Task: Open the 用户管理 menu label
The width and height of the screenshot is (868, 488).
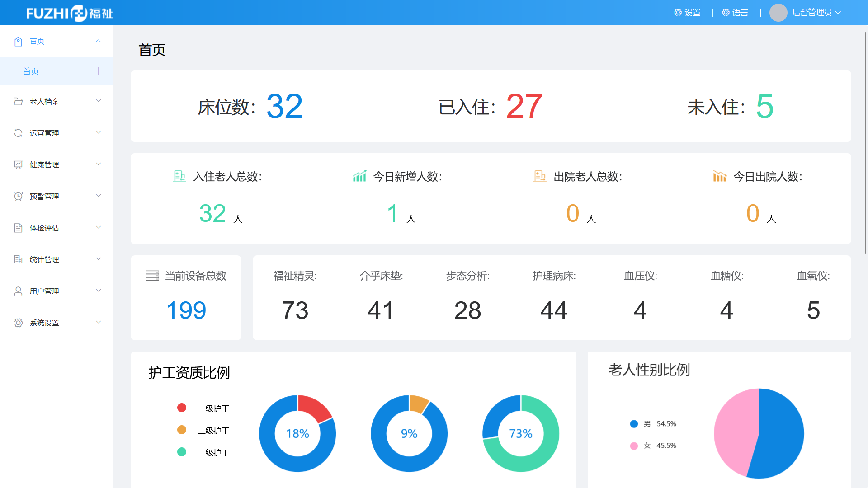Action: (44, 291)
